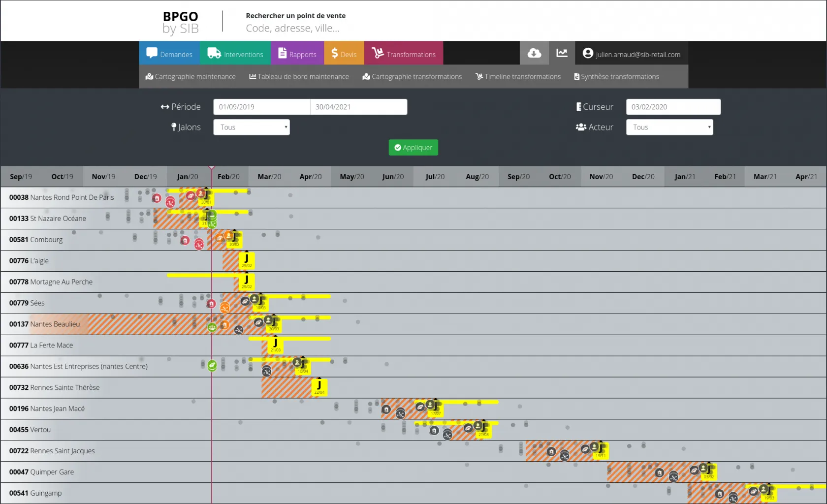827x504 pixels.
Task: Expand the Jalons dropdown
Action: (252, 127)
